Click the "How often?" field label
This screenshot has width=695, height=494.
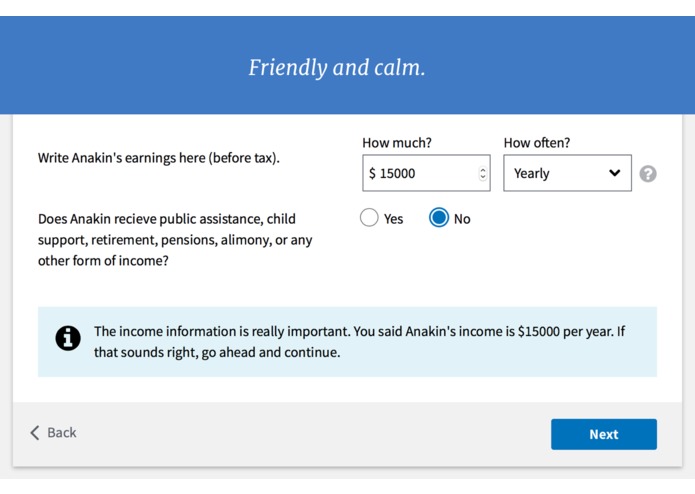[x=536, y=143]
